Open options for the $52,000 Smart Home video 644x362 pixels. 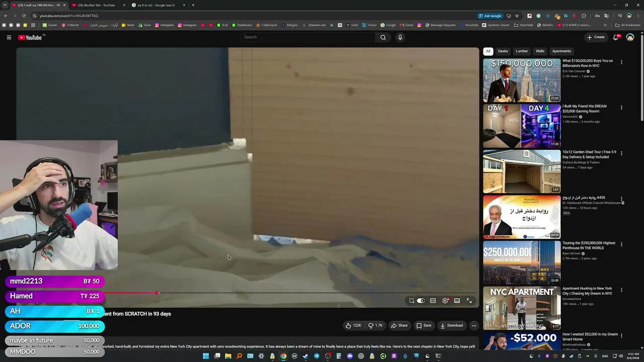[x=621, y=335]
